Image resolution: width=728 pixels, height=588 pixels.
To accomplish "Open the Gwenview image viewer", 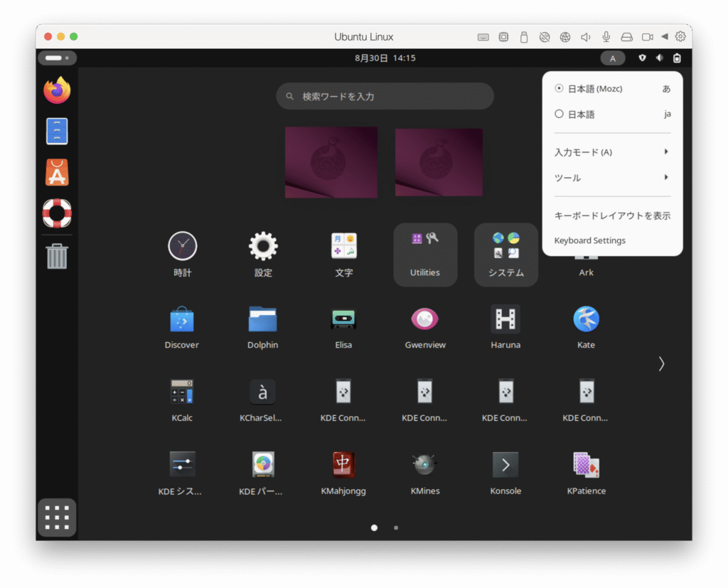I will [x=425, y=327].
